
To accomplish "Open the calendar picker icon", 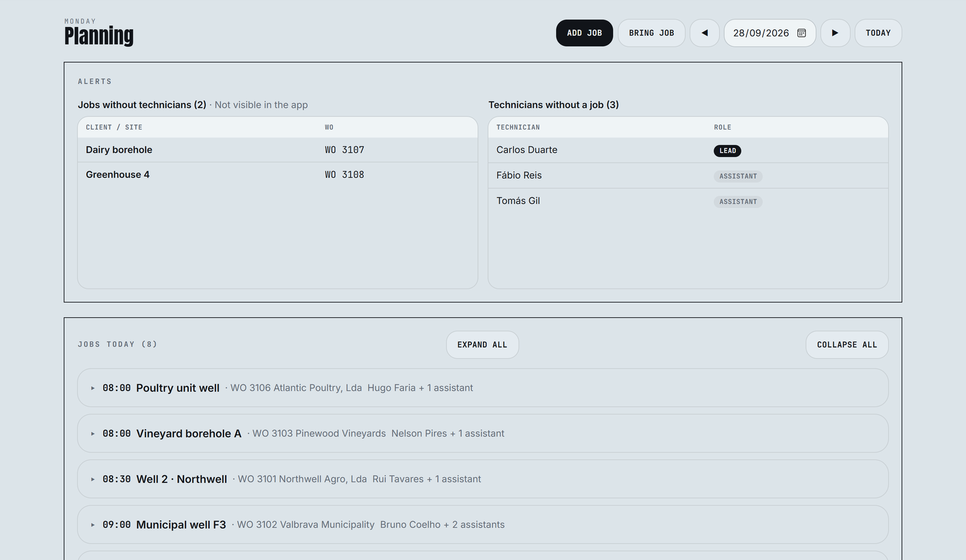I will point(802,33).
